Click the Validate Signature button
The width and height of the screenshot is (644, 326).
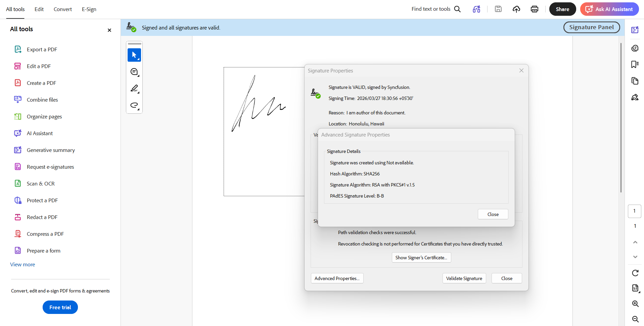(464, 278)
